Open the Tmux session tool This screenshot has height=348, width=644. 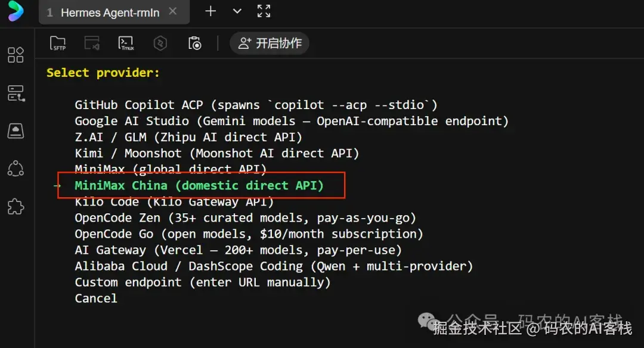pyautogui.click(x=126, y=43)
